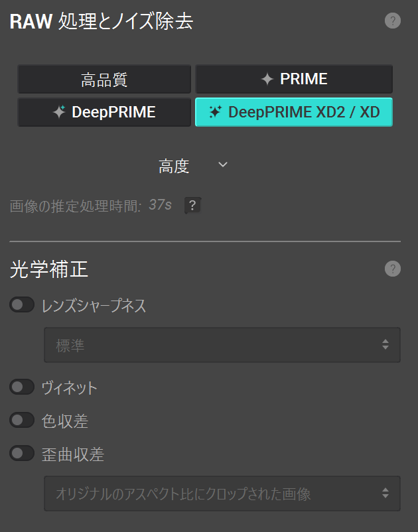Click the sparkle icon on DeepPRIME XD2 / XD

tap(215, 113)
